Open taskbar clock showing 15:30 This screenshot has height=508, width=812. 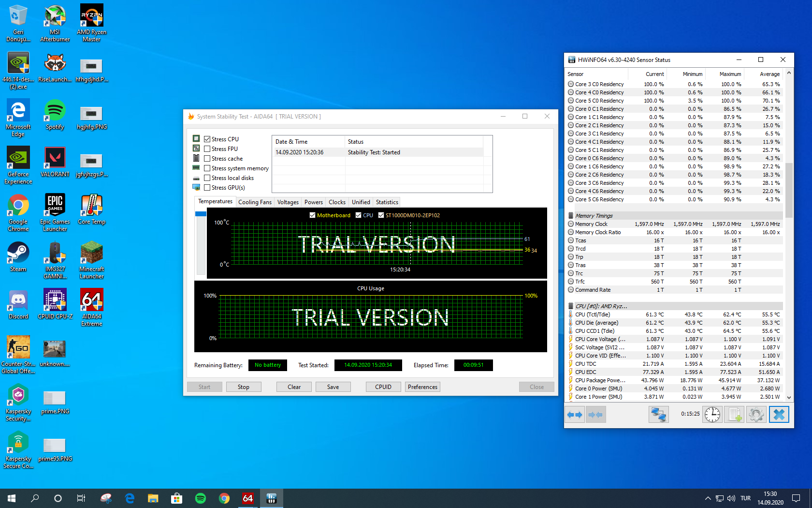pos(770,498)
